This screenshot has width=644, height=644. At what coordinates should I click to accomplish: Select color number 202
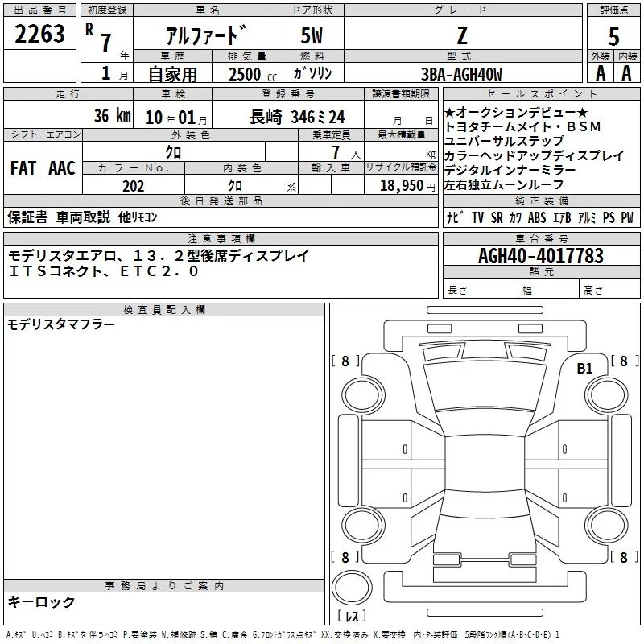(134, 186)
